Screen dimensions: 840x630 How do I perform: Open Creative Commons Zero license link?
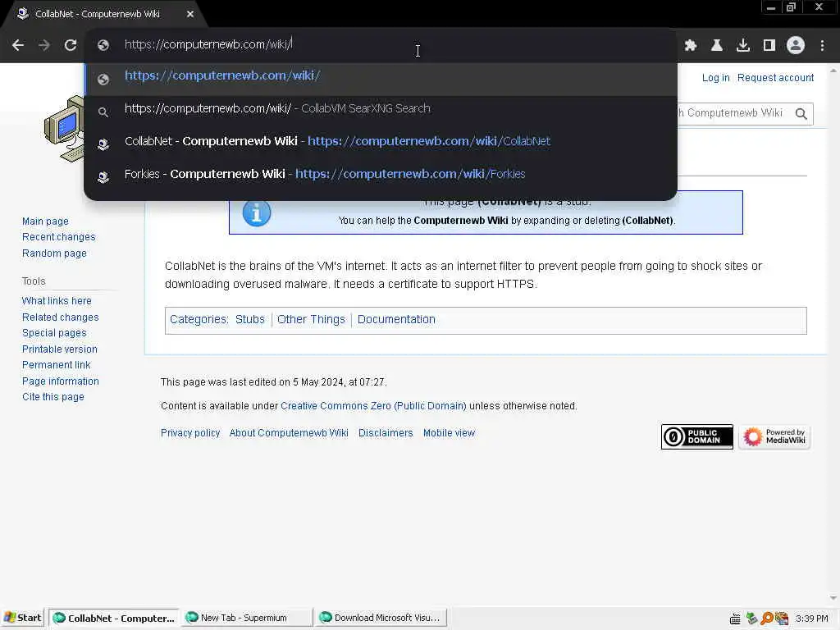point(373,405)
